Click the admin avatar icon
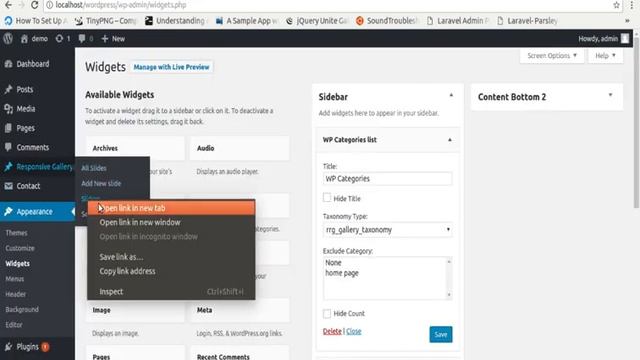640x360 pixels. (x=625, y=38)
